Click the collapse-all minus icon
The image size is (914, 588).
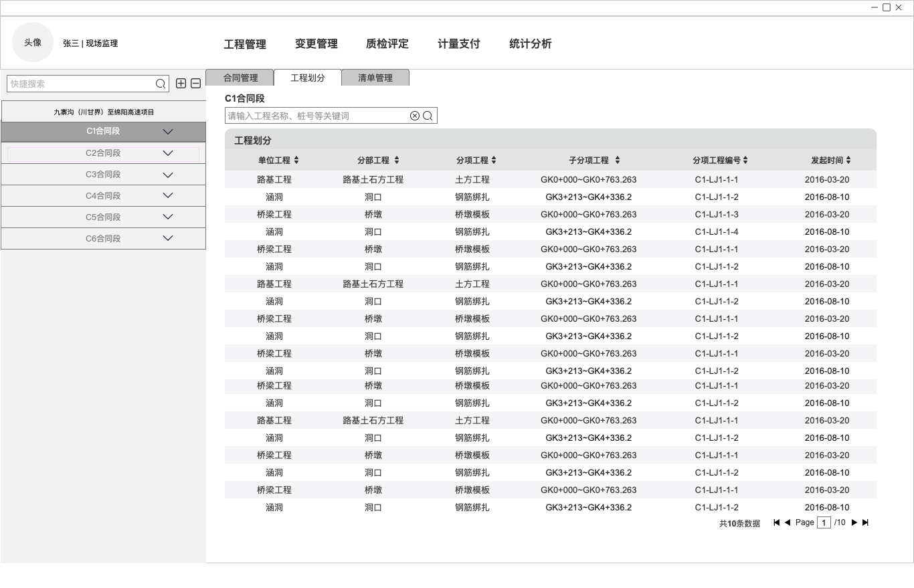(195, 83)
